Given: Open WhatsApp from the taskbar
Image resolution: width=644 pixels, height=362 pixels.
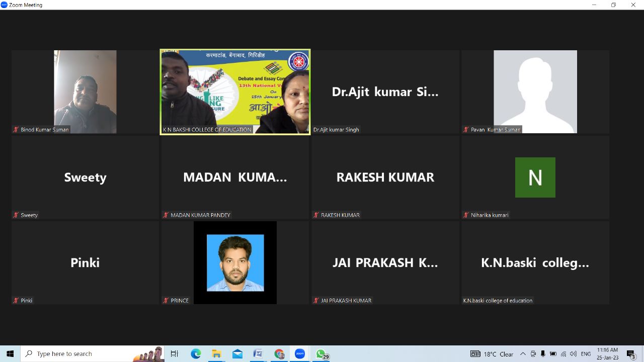Looking at the screenshot, I should [x=321, y=354].
